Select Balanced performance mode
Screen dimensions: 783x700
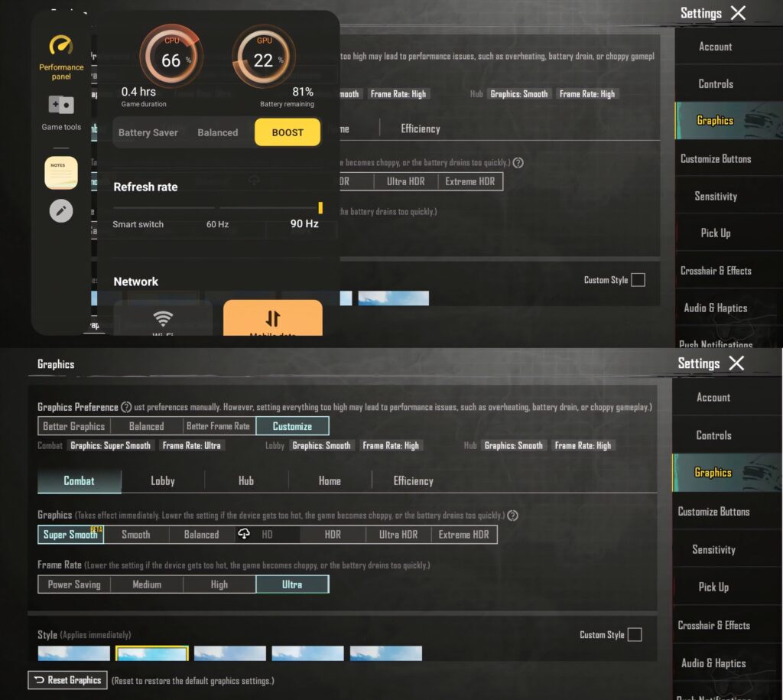click(x=218, y=132)
